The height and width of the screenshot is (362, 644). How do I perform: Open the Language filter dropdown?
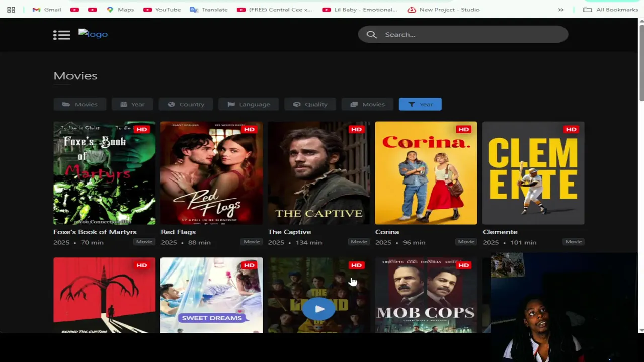(249, 104)
